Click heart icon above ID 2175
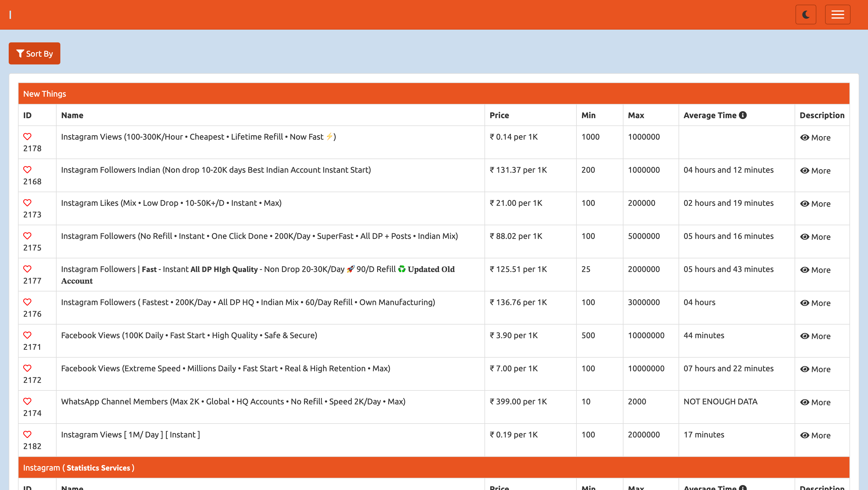The image size is (868, 490). click(27, 236)
